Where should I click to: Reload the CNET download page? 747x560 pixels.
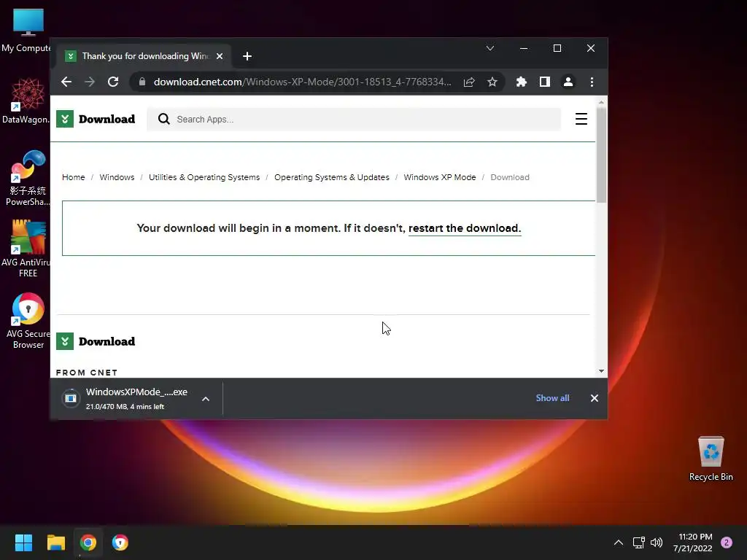[x=113, y=82]
